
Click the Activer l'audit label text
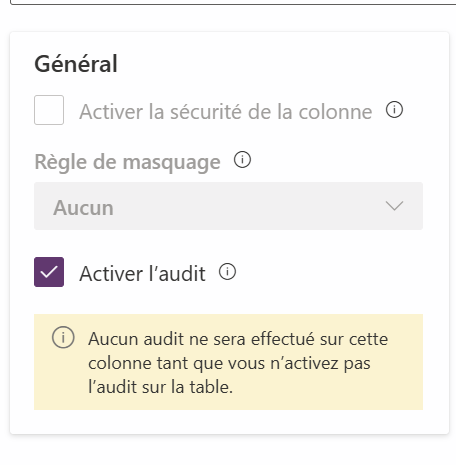click(x=142, y=274)
